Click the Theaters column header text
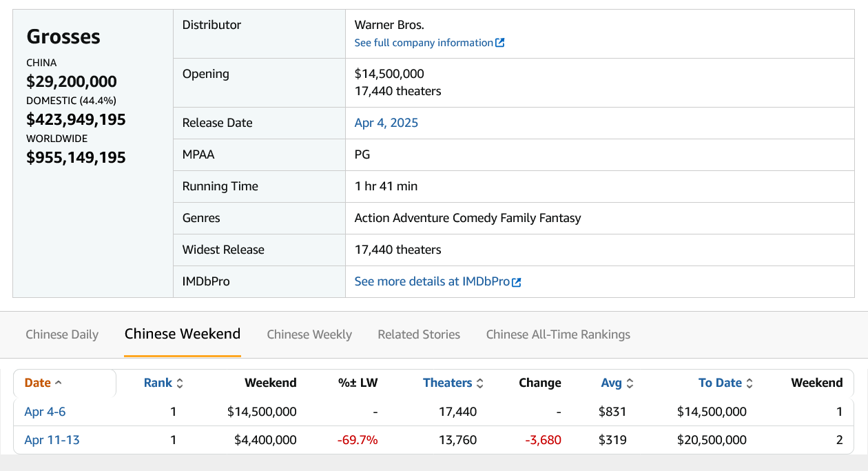Viewport: 868px width, 471px height. point(448,383)
